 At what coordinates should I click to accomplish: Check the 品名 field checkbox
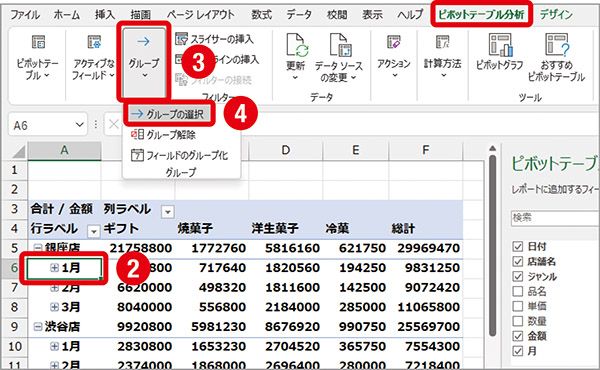tap(517, 291)
